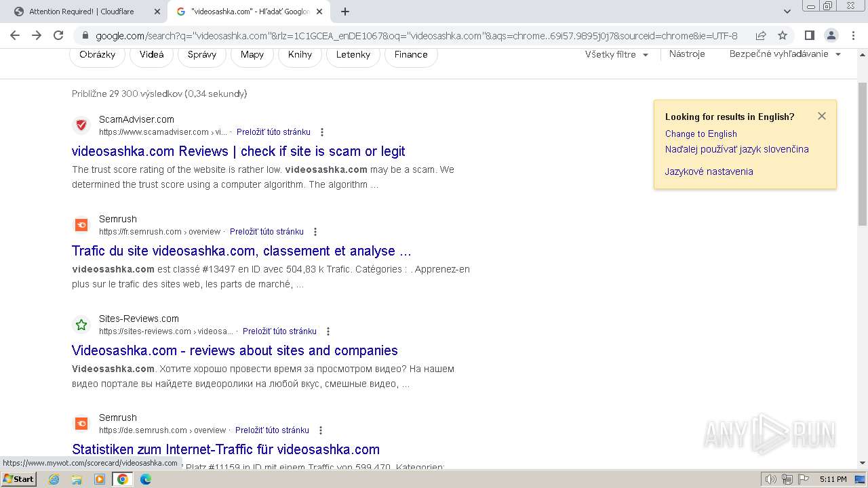Open the Windows Start menu

19,479
